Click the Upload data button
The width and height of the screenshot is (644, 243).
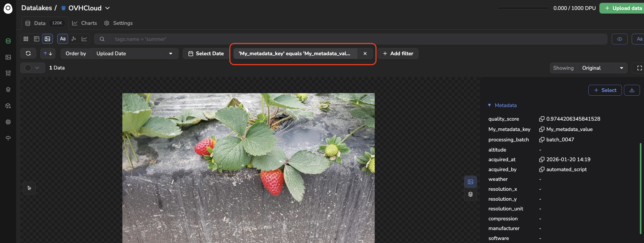tap(623, 8)
